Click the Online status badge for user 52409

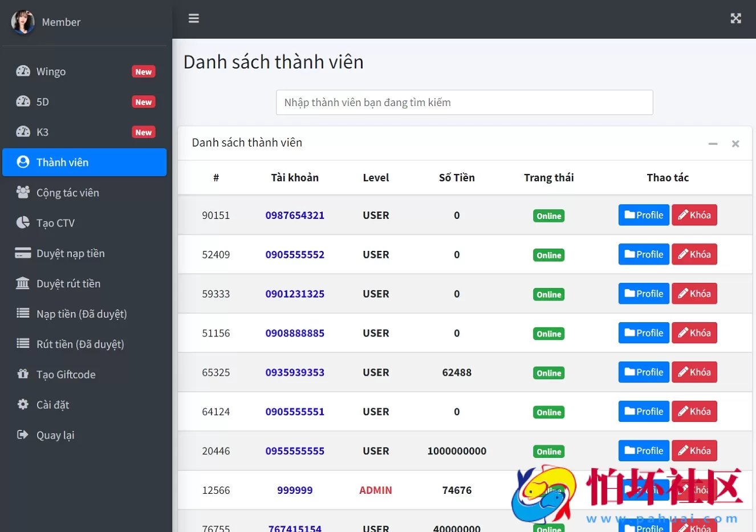coord(548,255)
